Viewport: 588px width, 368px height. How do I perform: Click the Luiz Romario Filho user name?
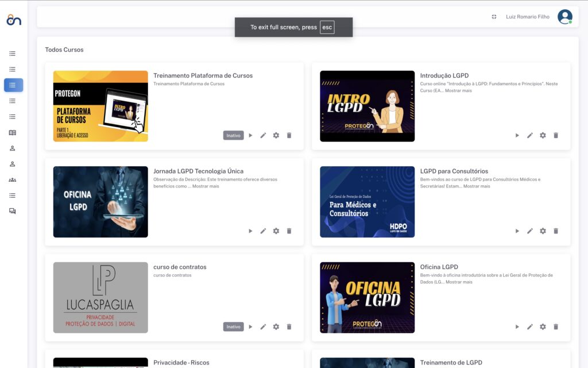click(528, 17)
